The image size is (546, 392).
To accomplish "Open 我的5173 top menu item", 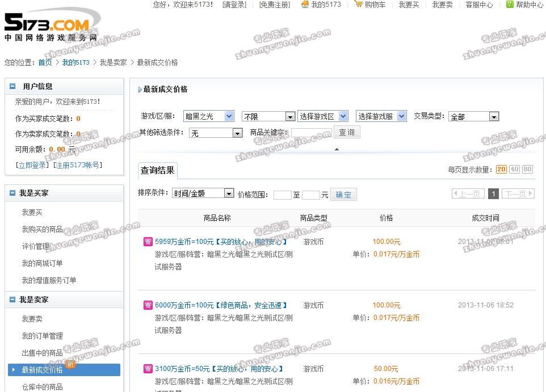I will tap(326, 5).
